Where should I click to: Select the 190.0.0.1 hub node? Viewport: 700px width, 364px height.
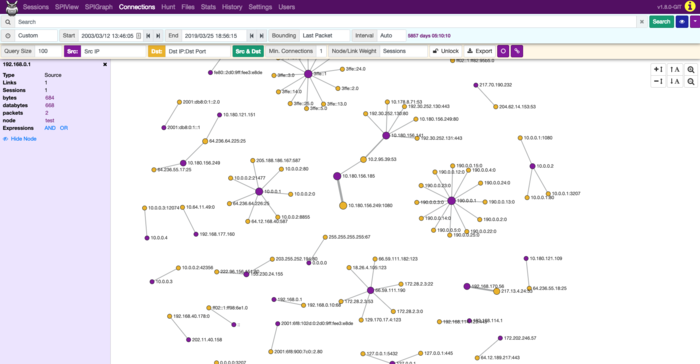click(451, 201)
